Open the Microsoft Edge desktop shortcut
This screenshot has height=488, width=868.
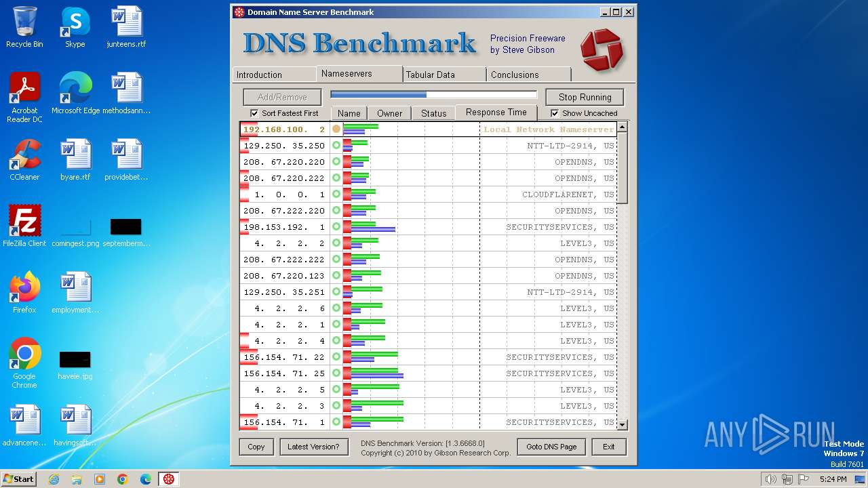tap(75, 93)
